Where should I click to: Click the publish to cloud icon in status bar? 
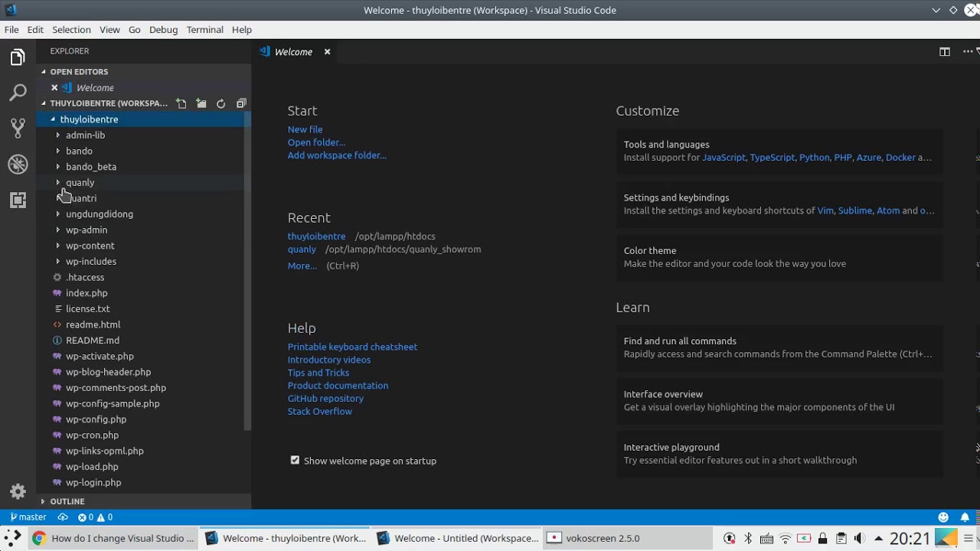[x=63, y=517]
